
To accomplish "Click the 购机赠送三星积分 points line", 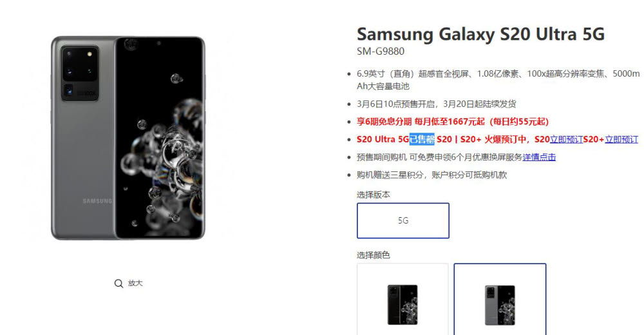I will point(431,175).
